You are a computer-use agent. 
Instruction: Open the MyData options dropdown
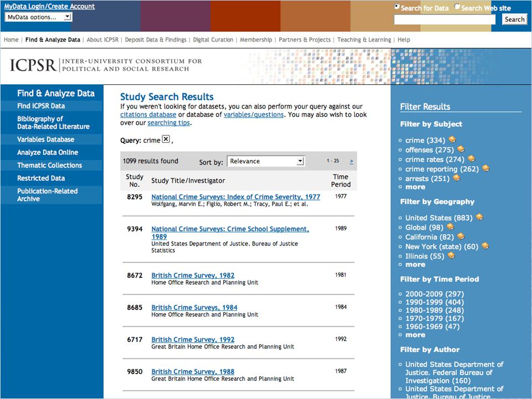click(x=38, y=17)
